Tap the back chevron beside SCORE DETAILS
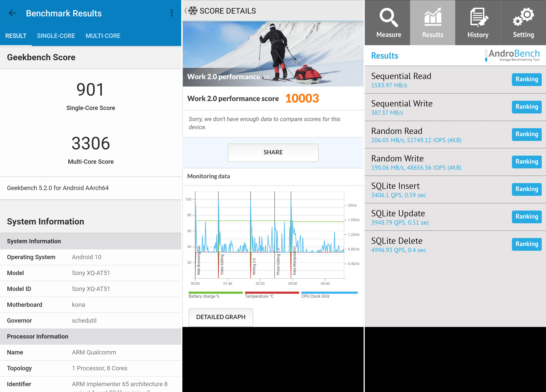 click(185, 11)
